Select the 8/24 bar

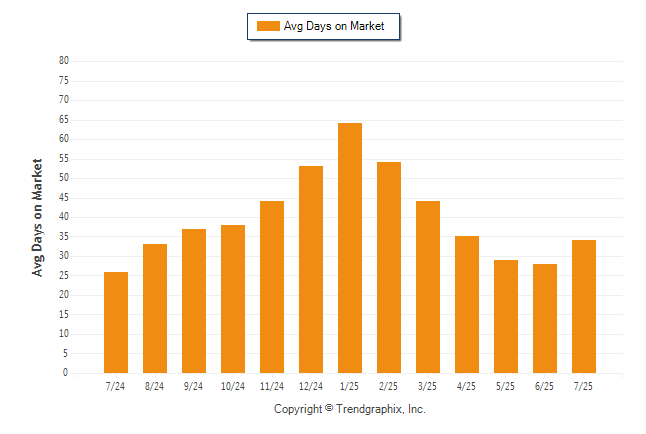coord(155,308)
